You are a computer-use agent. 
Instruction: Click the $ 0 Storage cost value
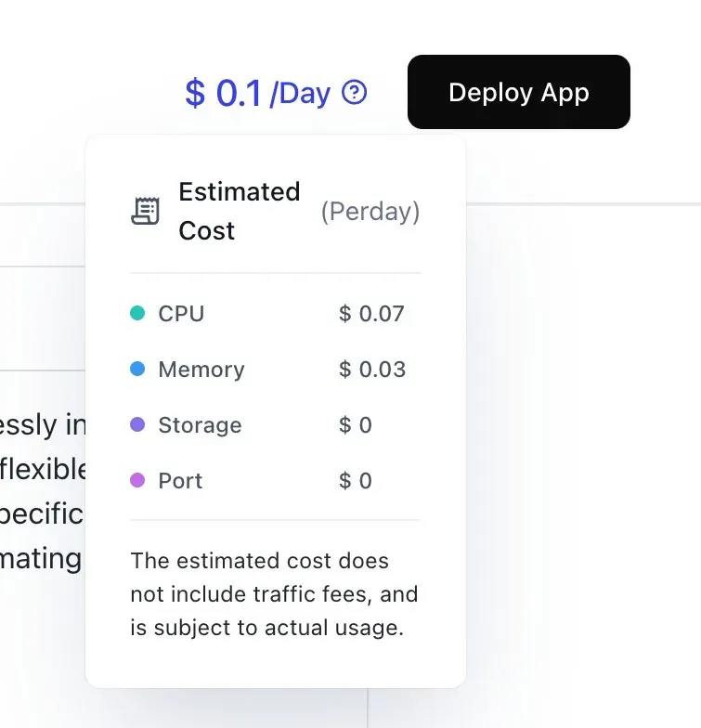tap(356, 425)
